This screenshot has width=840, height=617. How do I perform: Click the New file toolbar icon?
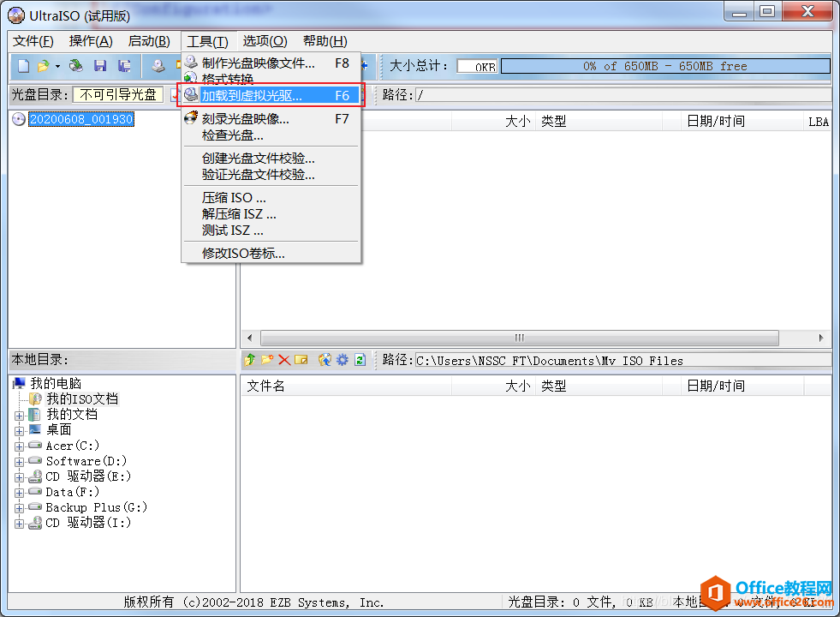(x=24, y=66)
